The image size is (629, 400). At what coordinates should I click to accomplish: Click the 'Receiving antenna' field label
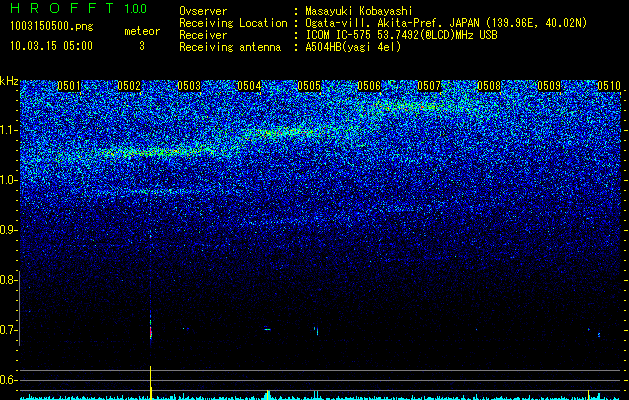tap(230, 47)
